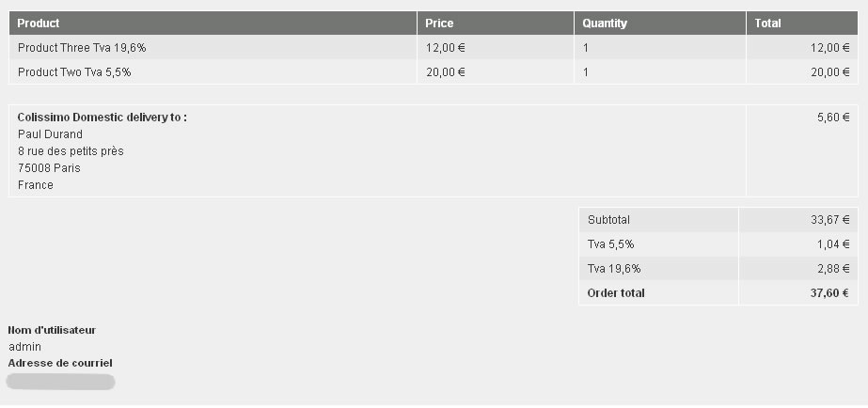Click the recipient name Paul Durand
The width and height of the screenshot is (868, 408).
(50, 134)
